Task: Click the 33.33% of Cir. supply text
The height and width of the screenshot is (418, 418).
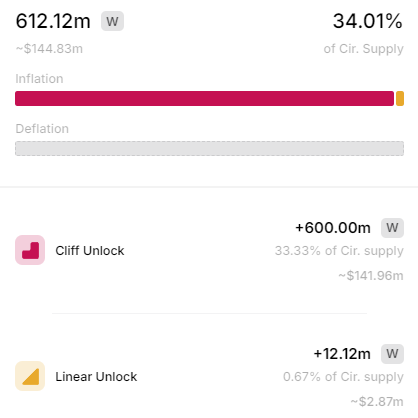Action: click(339, 251)
